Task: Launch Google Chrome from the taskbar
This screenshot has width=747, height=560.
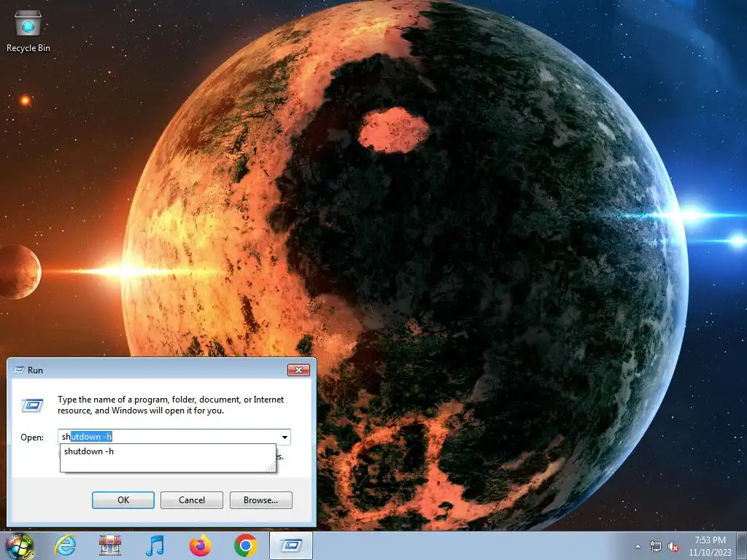Action: point(246,545)
